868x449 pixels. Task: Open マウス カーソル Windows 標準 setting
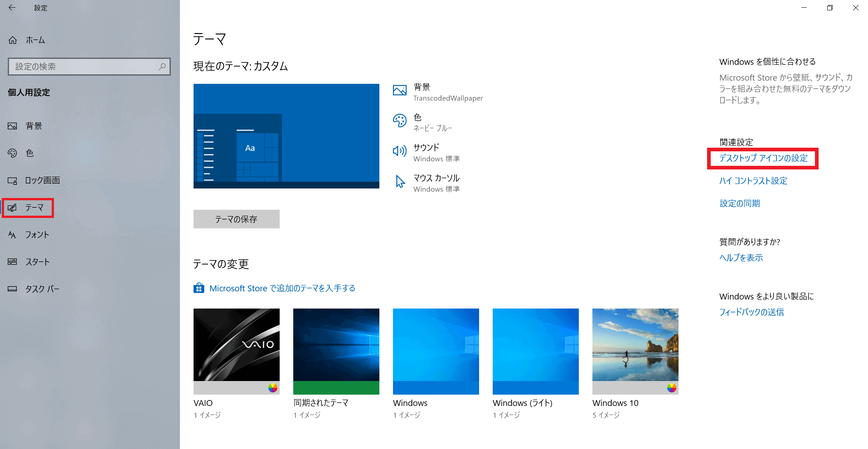[427, 183]
